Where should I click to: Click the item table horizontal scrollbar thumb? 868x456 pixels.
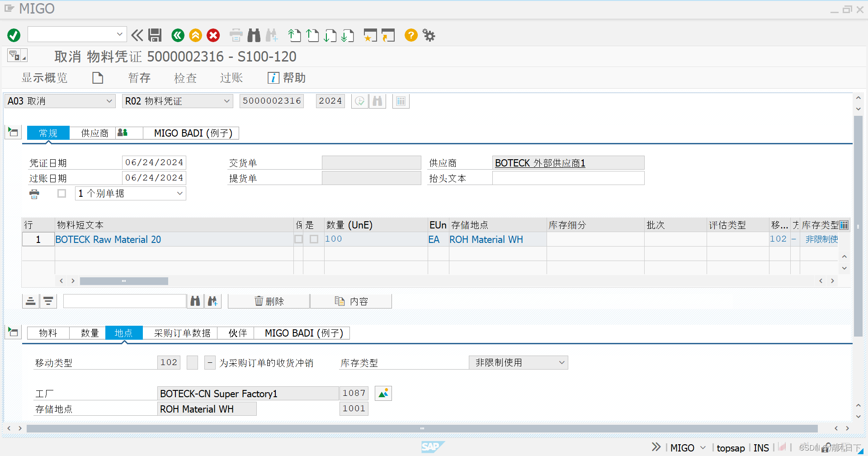point(124,281)
